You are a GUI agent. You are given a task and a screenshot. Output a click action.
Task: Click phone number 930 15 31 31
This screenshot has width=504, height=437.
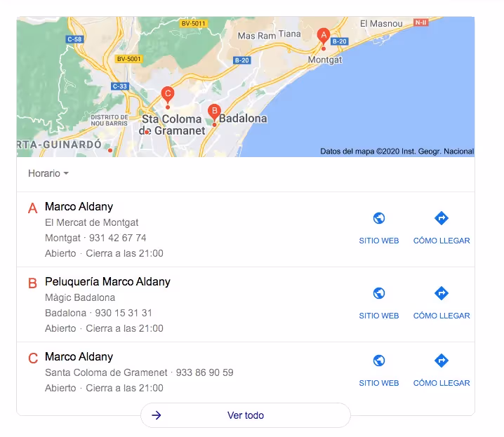tap(124, 313)
